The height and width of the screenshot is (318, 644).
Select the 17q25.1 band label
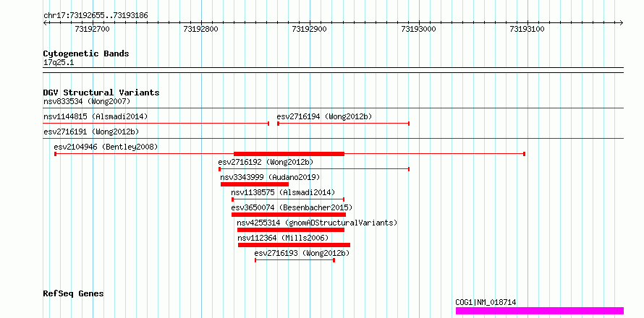(59, 63)
